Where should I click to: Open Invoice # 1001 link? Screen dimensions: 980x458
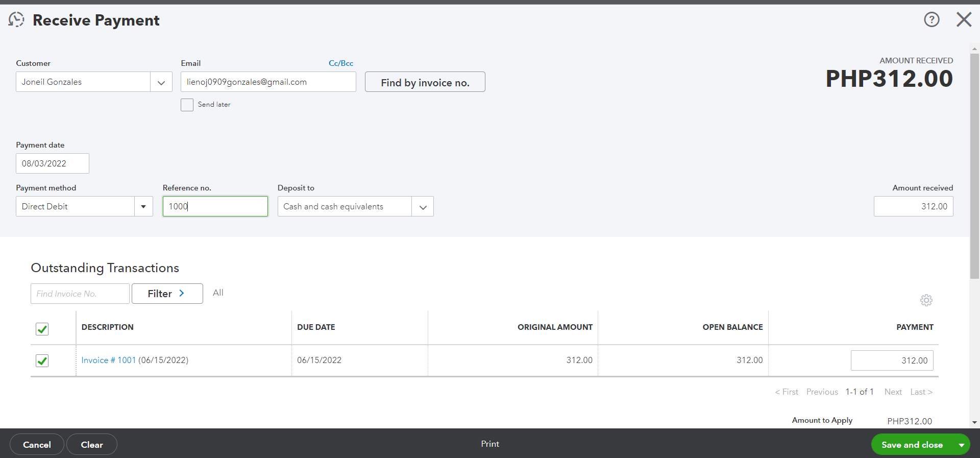[109, 360]
